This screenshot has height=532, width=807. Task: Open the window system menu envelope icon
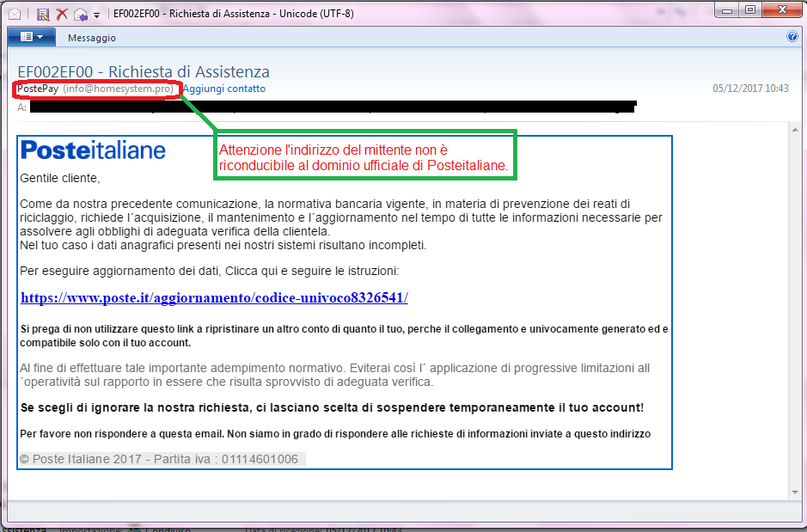click(15, 14)
